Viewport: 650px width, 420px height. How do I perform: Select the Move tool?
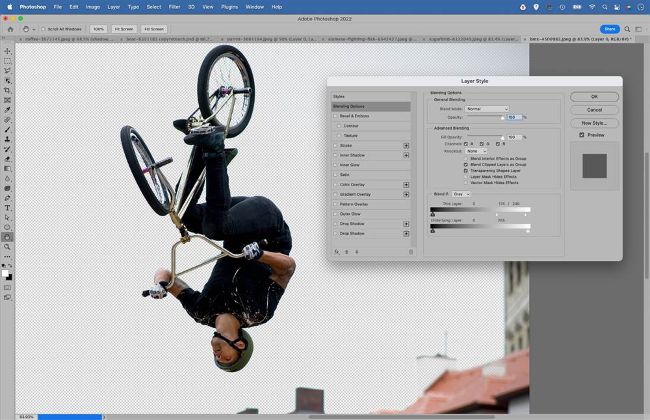coord(8,51)
